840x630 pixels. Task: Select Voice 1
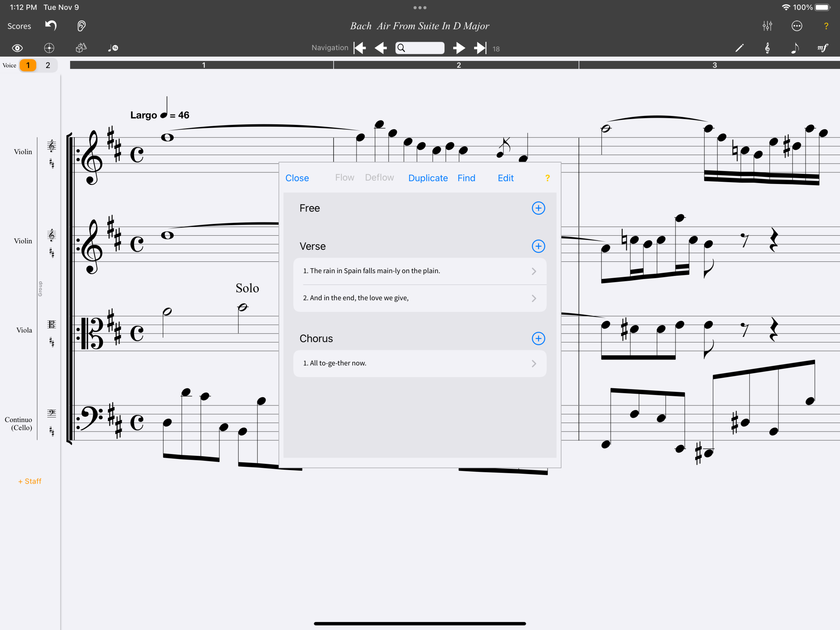(x=28, y=65)
